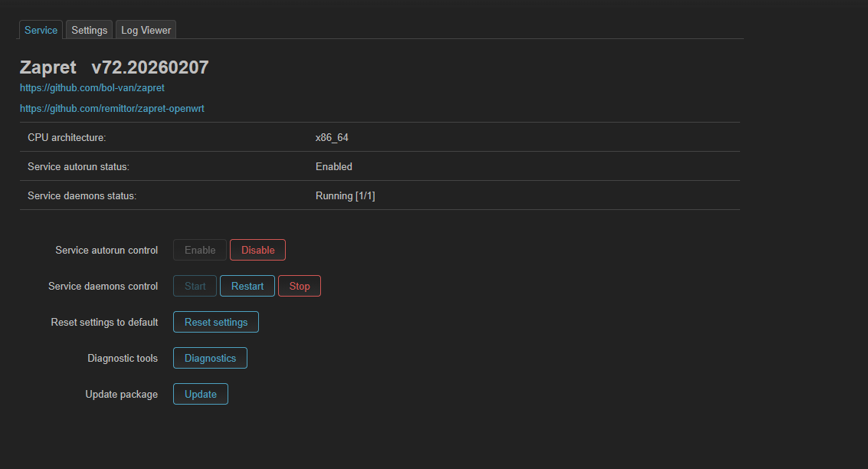Click the Start daemons button
Screen dimensions: 868x469
195,286
